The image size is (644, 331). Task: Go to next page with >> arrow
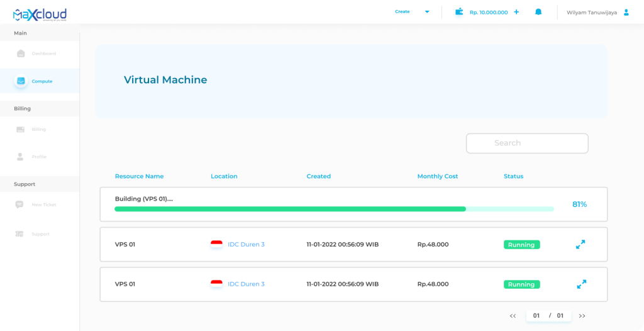tap(582, 316)
